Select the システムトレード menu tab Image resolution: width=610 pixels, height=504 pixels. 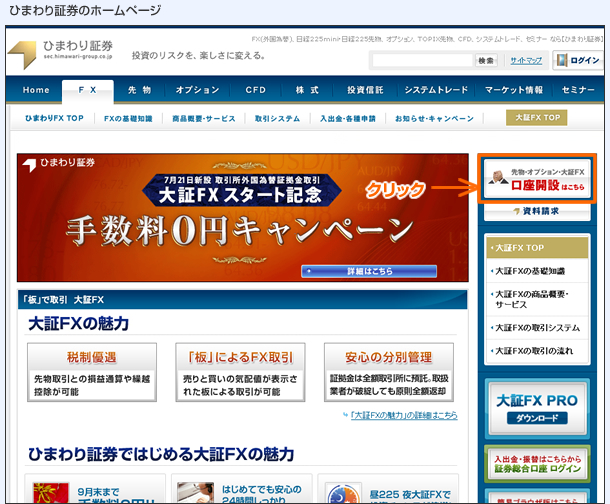tap(436, 90)
